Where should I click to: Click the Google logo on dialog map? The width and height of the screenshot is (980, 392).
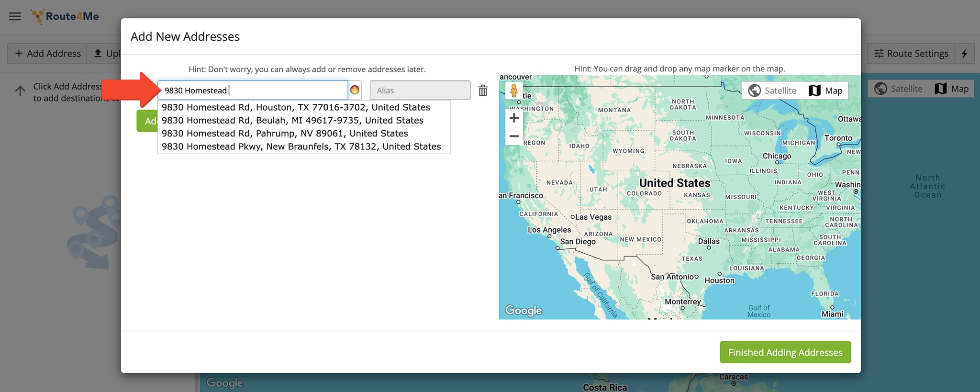pyautogui.click(x=523, y=311)
